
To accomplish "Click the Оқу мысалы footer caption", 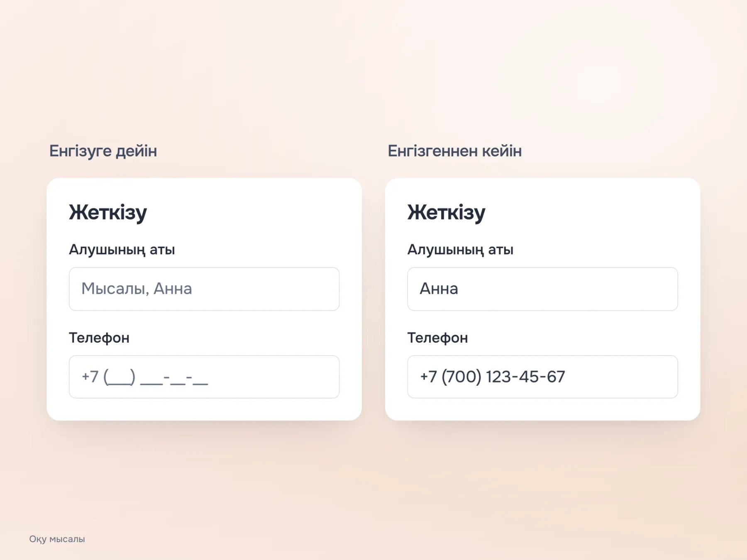I will tap(57, 539).
